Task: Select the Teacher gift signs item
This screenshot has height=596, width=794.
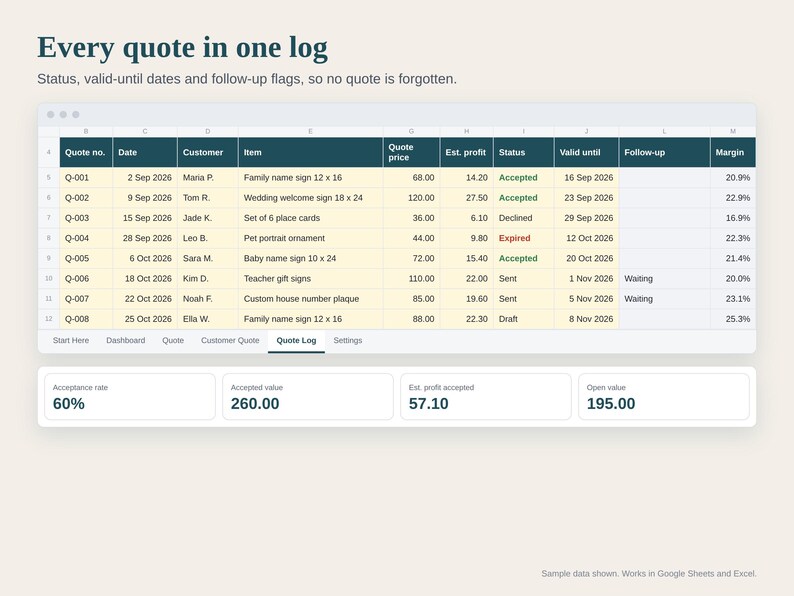Action: click(310, 279)
